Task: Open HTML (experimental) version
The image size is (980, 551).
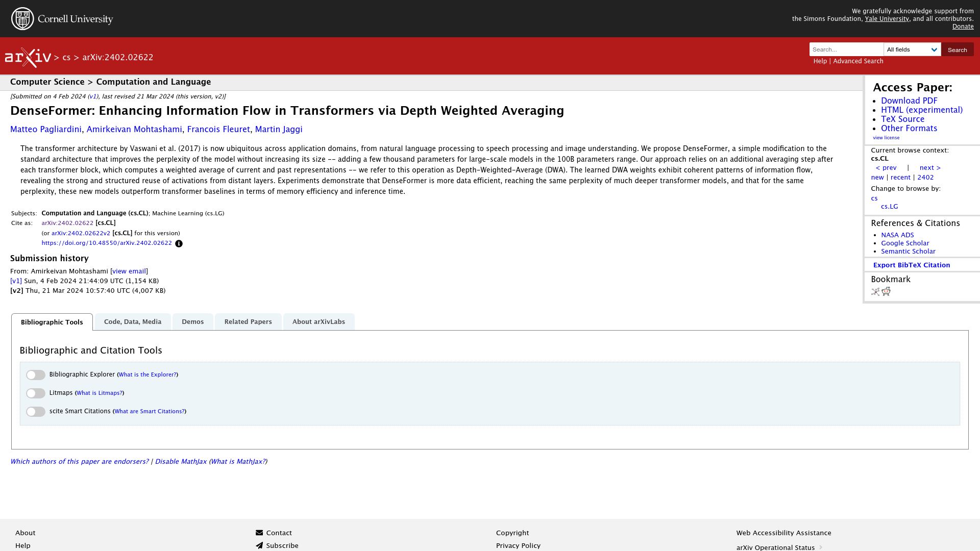Action: click(x=922, y=110)
